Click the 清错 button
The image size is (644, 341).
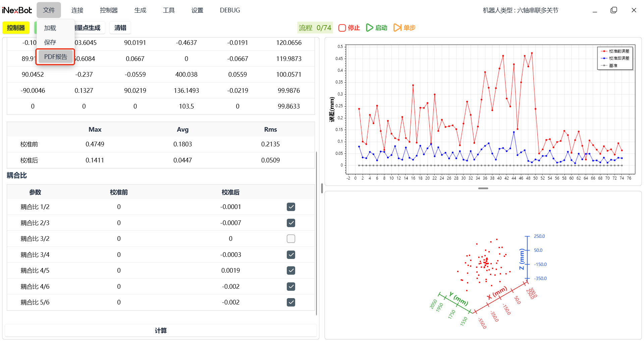120,28
